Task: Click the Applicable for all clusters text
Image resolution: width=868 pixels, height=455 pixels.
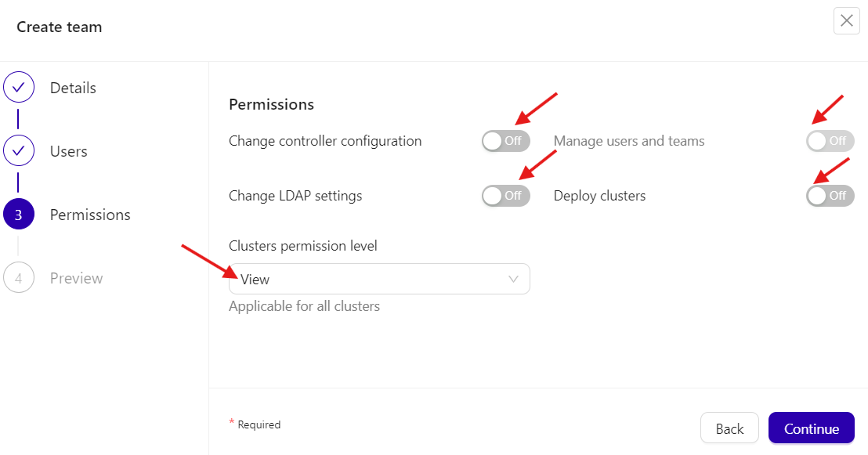Action: tap(304, 306)
